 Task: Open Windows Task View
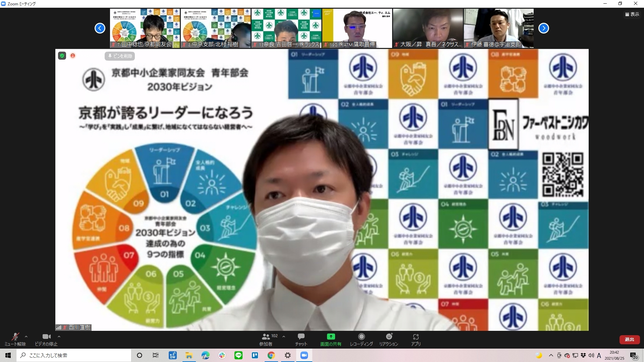point(156,355)
